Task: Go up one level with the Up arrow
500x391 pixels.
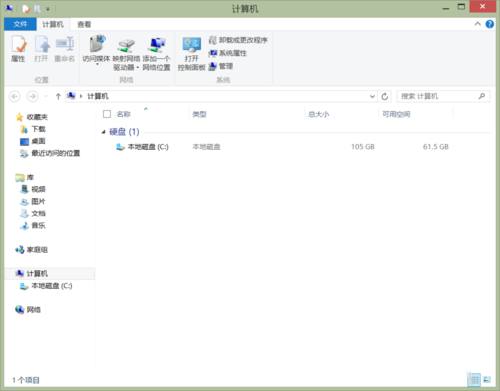Action: tap(58, 96)
